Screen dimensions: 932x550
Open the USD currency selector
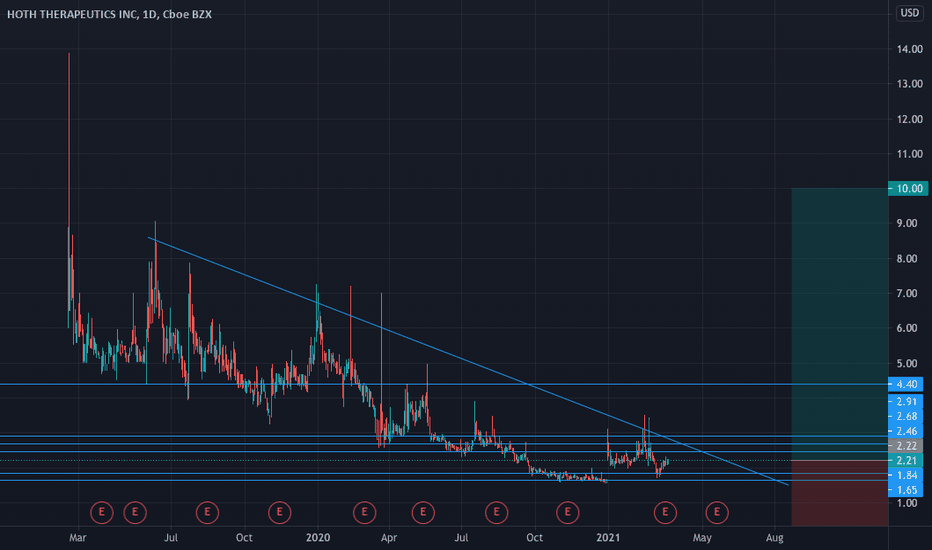coord(909,12)
